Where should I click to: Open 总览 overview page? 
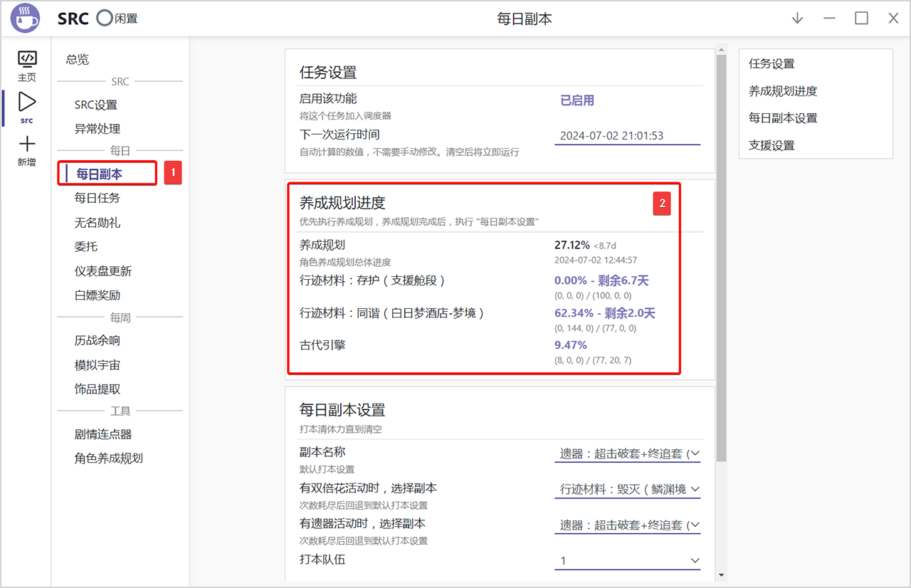(x=78, y=60)
